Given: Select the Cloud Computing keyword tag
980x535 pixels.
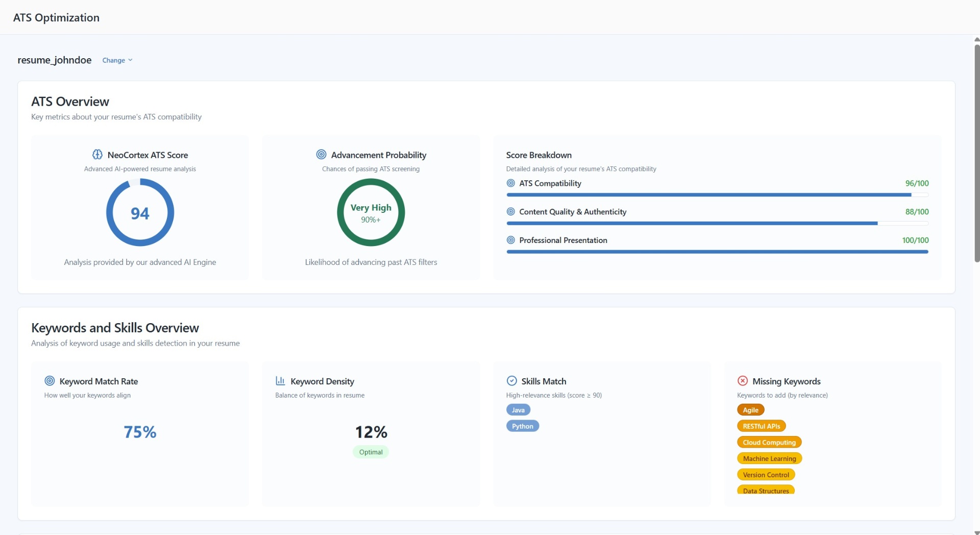Looking at the screenshot, I should tap(769, 443).
